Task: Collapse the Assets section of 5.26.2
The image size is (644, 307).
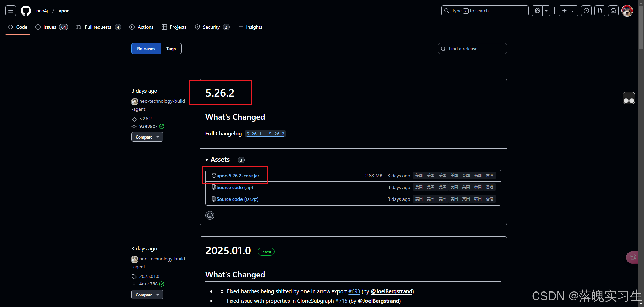Action: [x=218, y=160]
